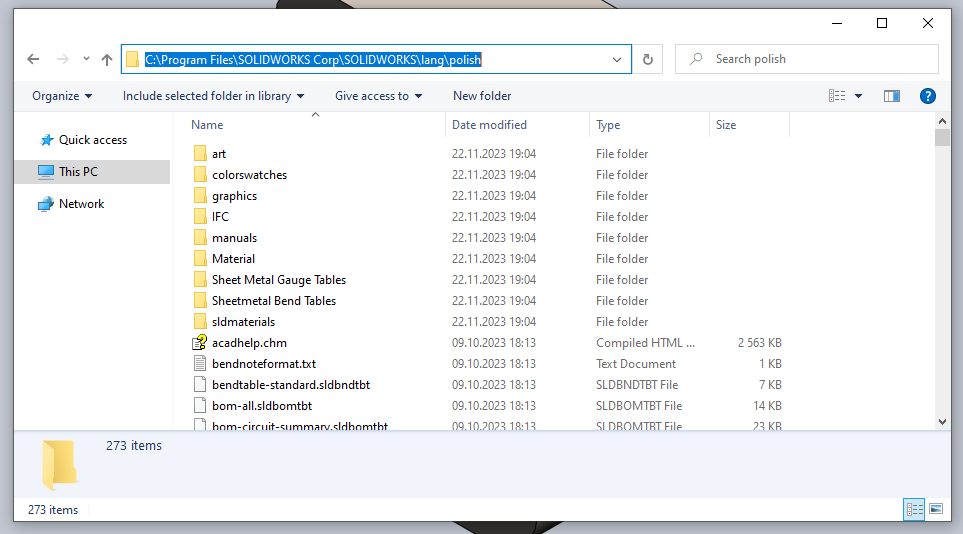Click the Material folder icon
Image resolution: width=963 pixels, height=534 pixels.
pyautogui.click(x=200, y=259)
